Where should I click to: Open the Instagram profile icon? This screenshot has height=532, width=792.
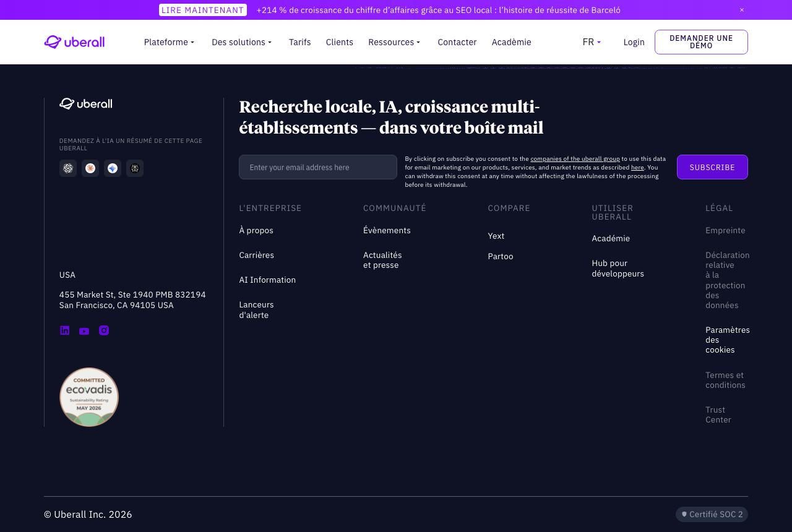[104, 330]
